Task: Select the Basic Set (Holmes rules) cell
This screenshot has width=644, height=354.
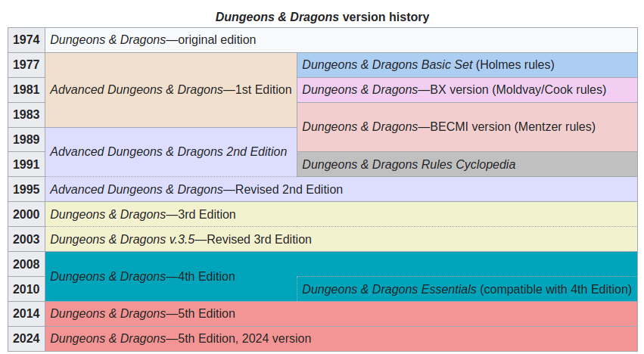Action: point(428,65)
